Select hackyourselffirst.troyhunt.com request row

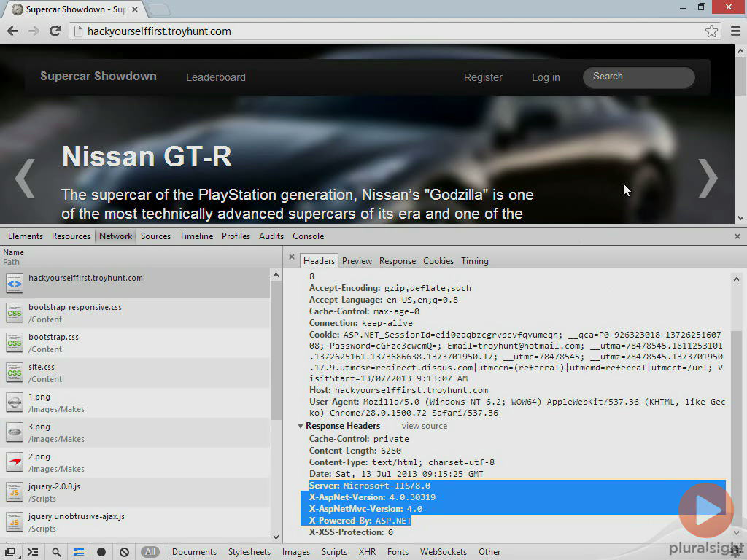(135, 284)
